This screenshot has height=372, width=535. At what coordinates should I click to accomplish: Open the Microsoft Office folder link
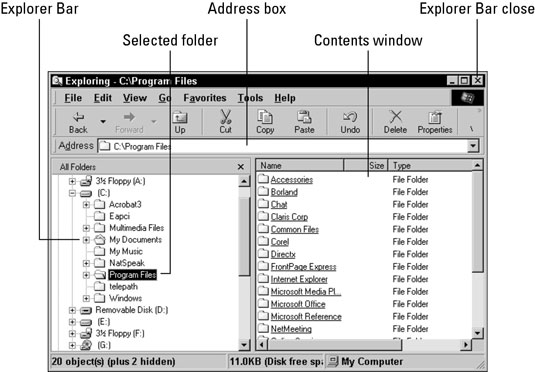coord(298,304)
